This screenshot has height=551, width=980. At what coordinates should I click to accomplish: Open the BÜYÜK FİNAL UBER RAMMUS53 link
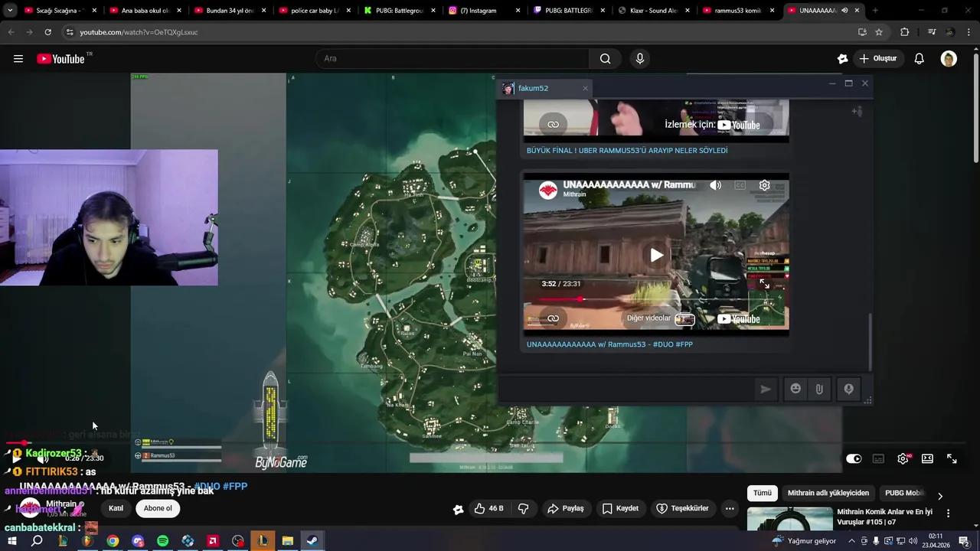click(627, 151)
